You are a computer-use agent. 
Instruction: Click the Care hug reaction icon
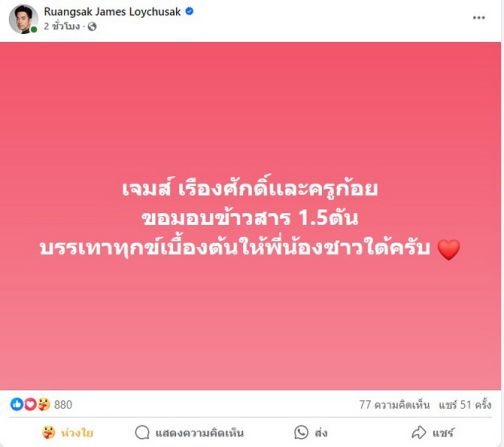click(x=44, y=404)
